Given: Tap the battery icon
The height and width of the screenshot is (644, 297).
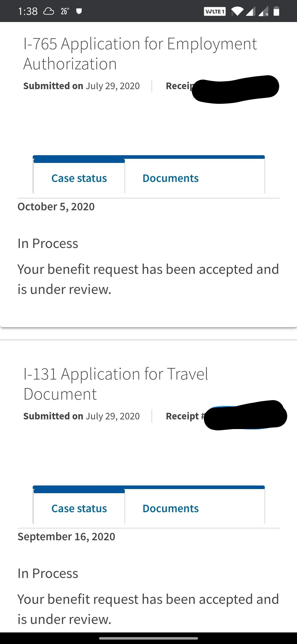Looking at the screenshot, I should [276, 11].
